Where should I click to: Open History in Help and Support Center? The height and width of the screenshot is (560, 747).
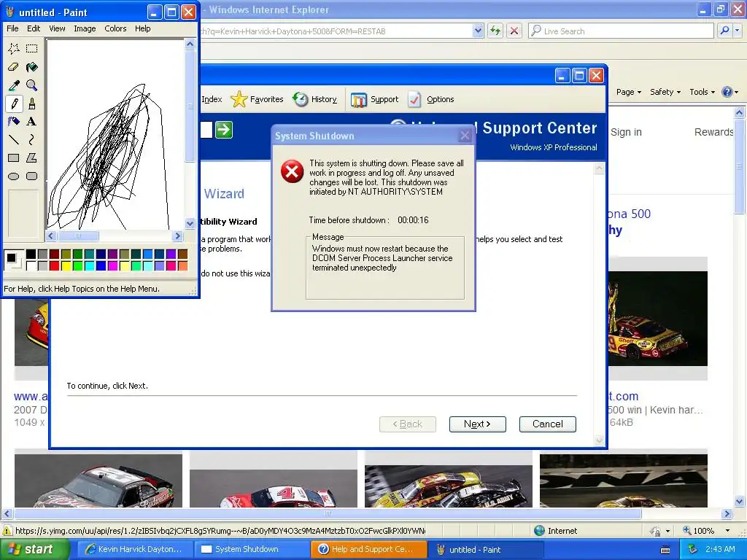point(315,99)
